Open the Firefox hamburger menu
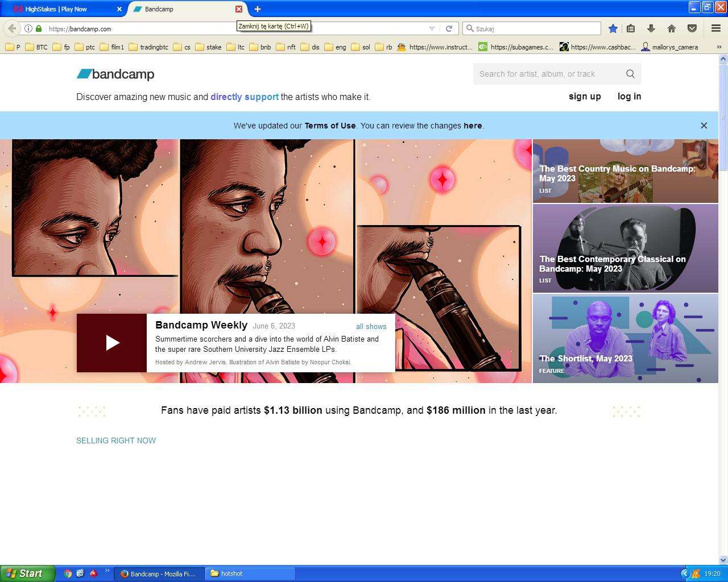This screenshot has width=728, height=582. pyautogui.click(x=716, y=28)
